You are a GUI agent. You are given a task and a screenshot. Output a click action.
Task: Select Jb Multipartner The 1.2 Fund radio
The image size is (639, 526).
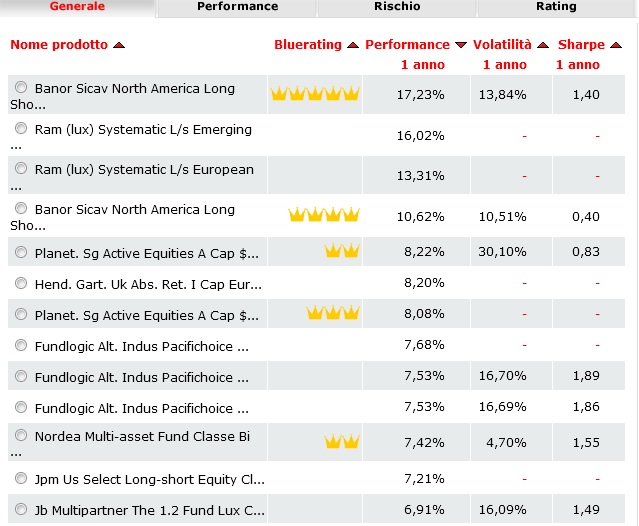click(x=21, y=509)
